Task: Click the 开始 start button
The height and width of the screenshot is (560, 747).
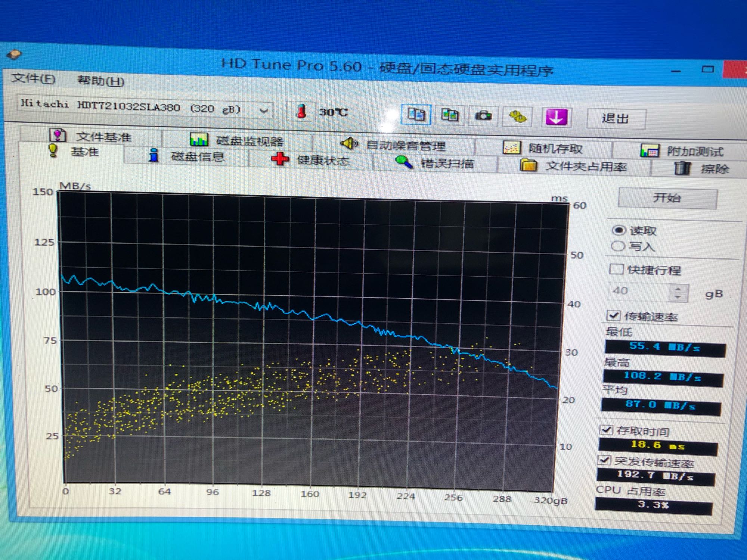Action: point(667,198)
